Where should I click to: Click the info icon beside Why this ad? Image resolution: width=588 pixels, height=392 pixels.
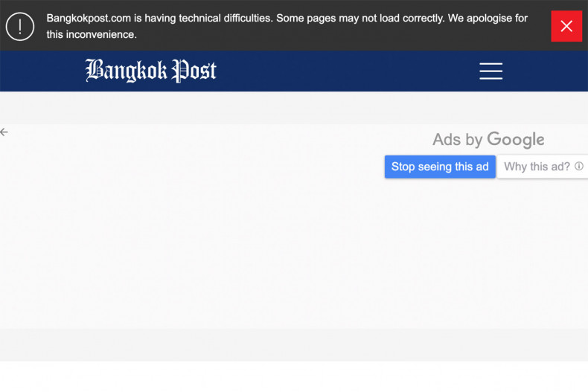tap(579, 167)
